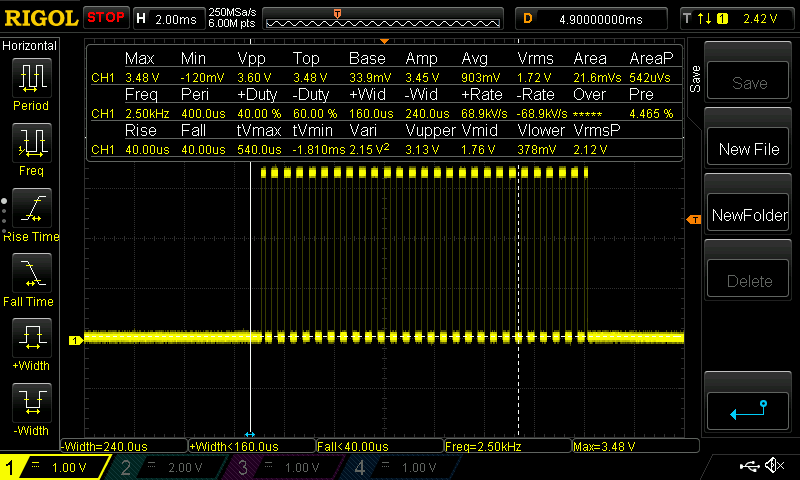This screenshot has height=480, width=800.
Task: Click the Horizontal menu header
Action: (x=30, y=46)
